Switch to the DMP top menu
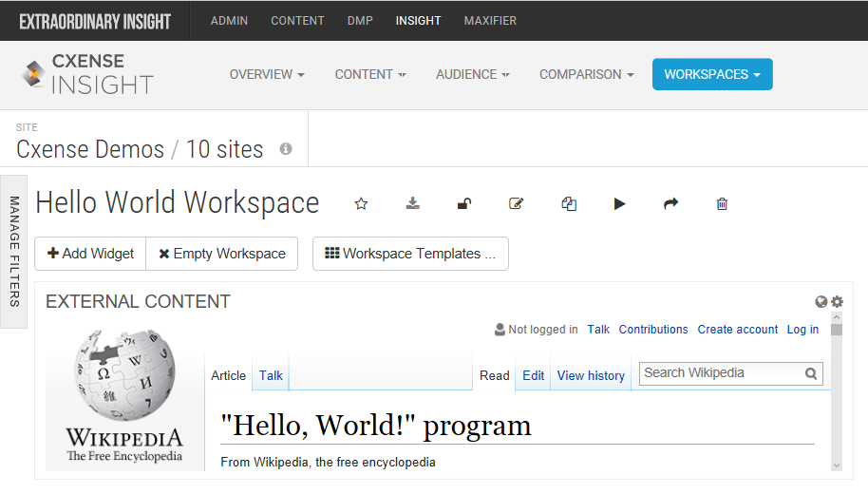868x494 pixels. tap(360, 21)
